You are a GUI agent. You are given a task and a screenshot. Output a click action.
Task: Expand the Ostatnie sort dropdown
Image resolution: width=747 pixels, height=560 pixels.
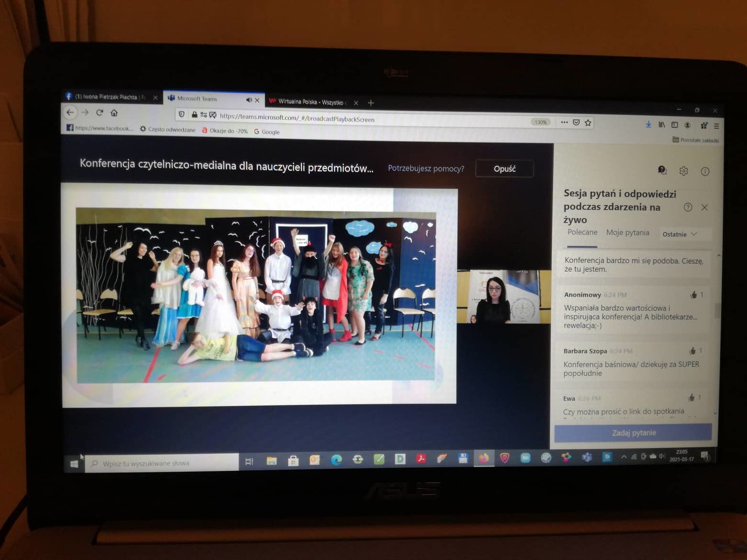tap(680, 234)
